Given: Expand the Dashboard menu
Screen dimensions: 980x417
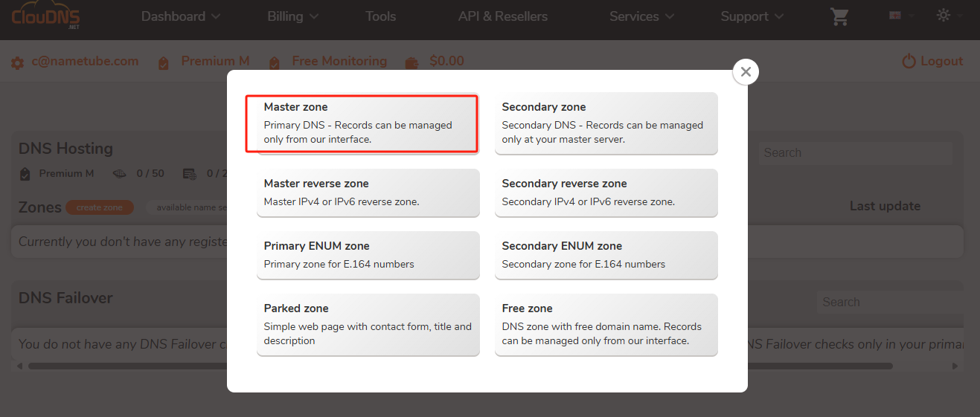Looking at the screenshot, I should click(181, 16).
